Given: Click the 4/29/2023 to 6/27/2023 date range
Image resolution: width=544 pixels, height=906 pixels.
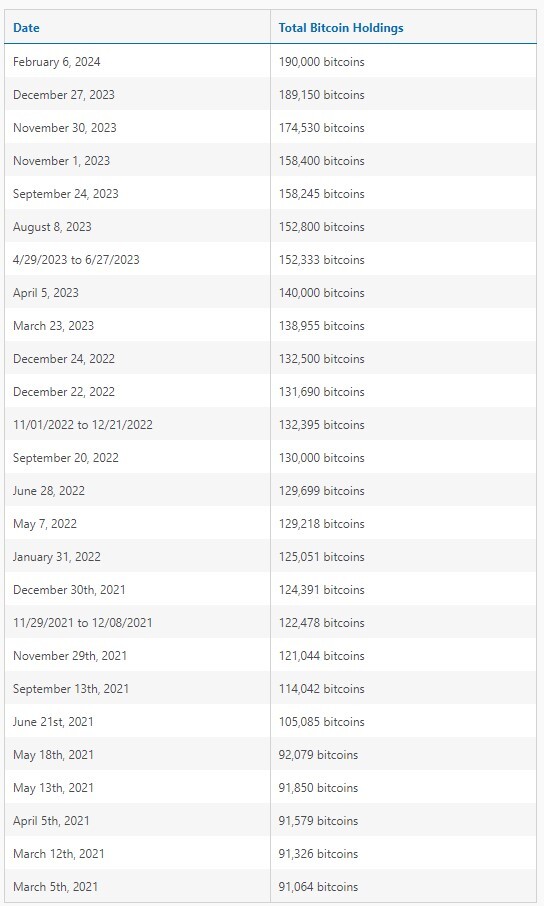Looking at the screenshot, I should [x=76, y=259].
